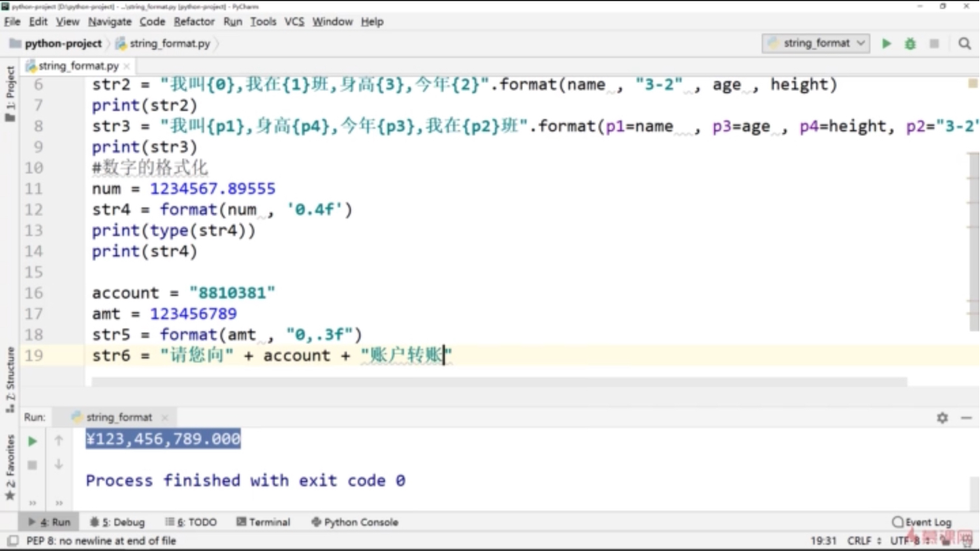Stop the process using toolbar stop square
Viewport: 980px width, 551px height.
[934, 44]
